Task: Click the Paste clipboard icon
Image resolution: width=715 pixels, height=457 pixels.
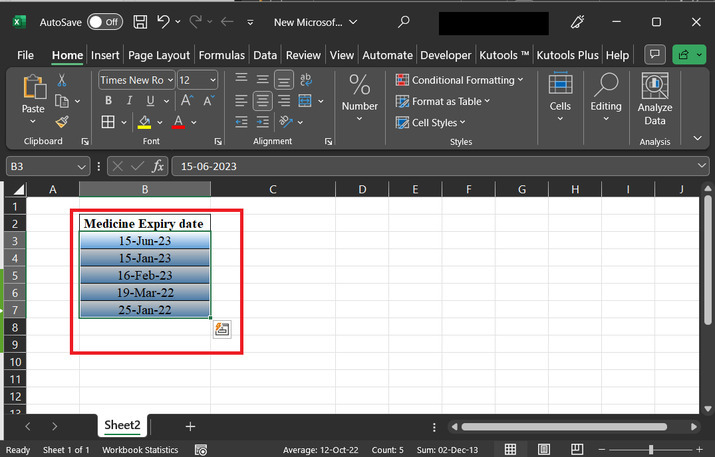Action: pos(34,88)
